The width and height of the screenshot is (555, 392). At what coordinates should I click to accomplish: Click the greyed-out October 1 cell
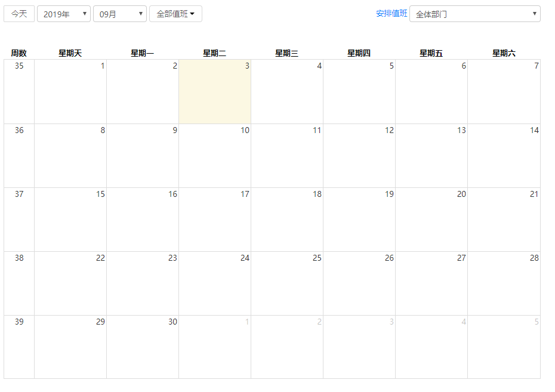coord(215,347)
